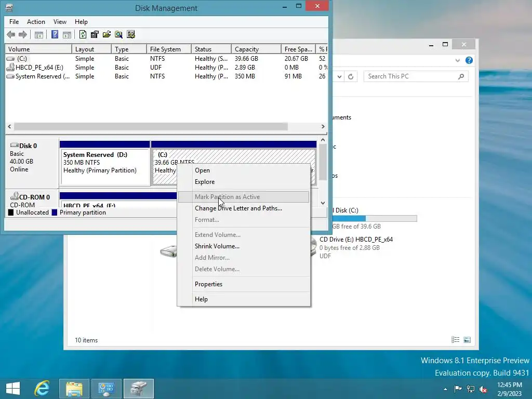Open the Windows Start button

[13, 389]
